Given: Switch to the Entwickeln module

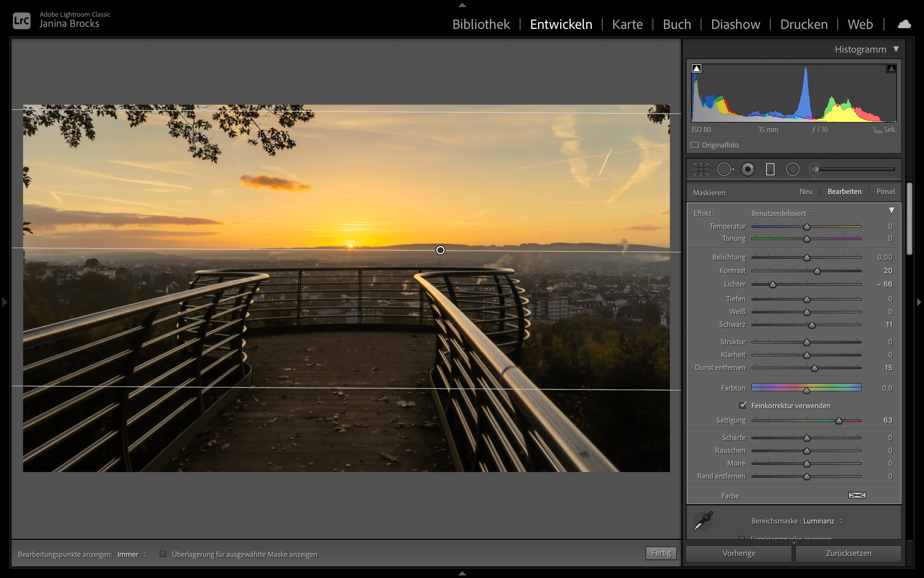Looking at the screenshot, I should point(561,24).
